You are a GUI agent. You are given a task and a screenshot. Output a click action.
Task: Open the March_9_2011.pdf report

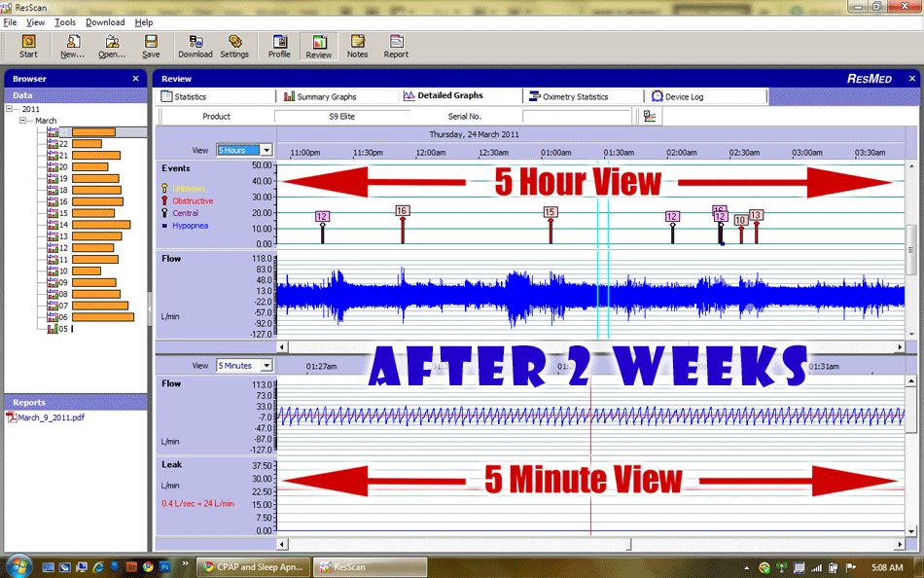pyautogui.click(x=48, y=417)
